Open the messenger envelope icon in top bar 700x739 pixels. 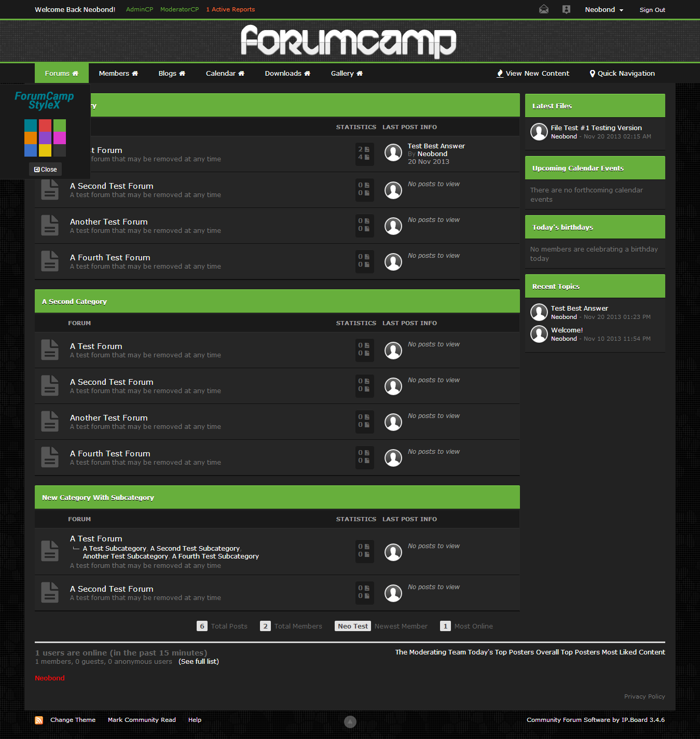coord(544,9)
